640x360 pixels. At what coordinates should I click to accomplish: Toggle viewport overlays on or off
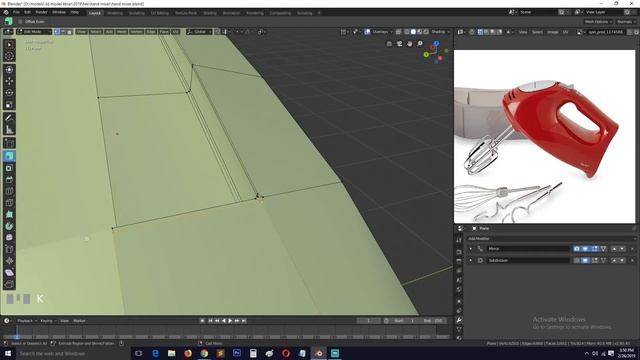pos(367,31)
